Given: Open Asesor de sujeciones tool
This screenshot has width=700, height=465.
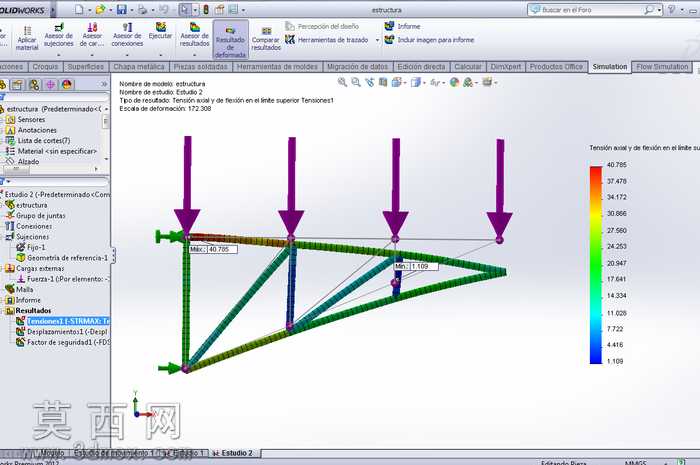Looking at the screenshot, I should click(x=58, y=35).
